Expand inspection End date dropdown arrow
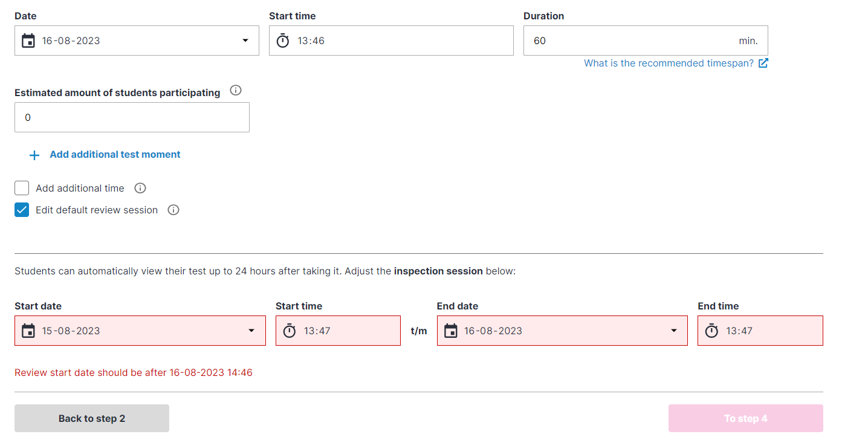The height and width of the screenshot is (440, 868). coord(673,331)
